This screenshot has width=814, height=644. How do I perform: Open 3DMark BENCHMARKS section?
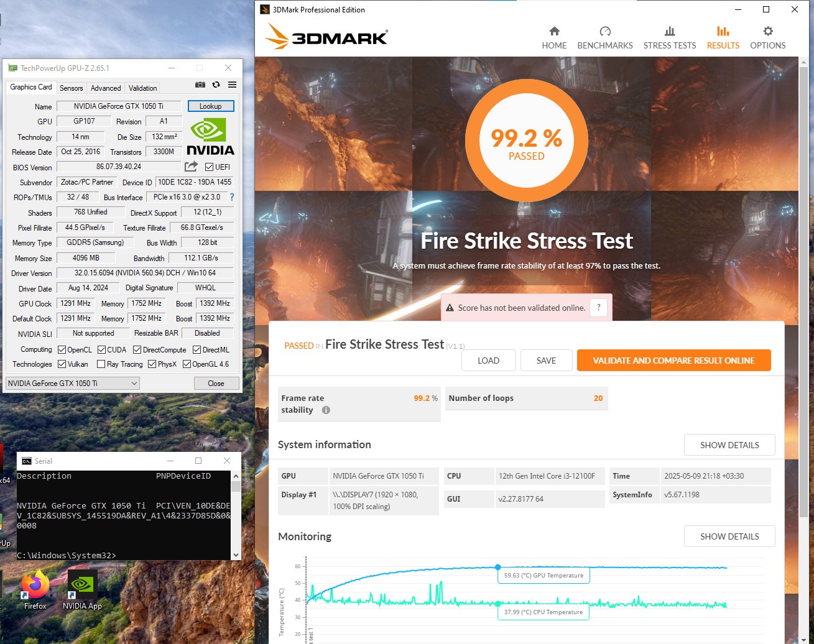tap(604, 38)
